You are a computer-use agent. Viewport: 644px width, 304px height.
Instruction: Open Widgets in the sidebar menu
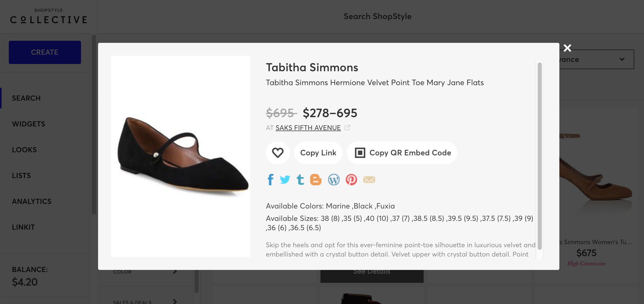tap(29, 124)
